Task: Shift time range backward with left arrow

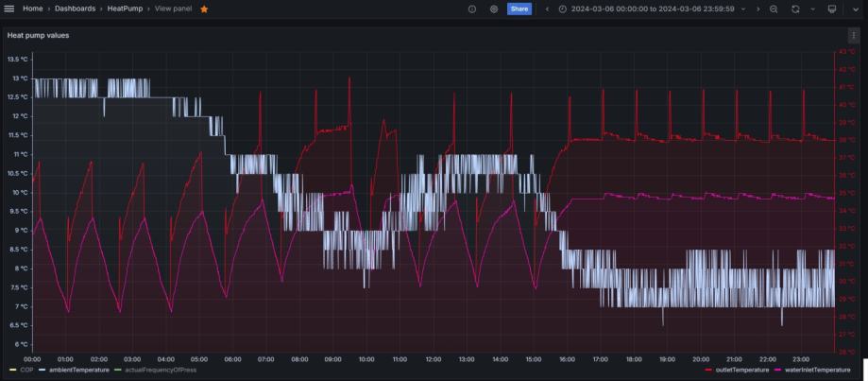Action: [547, 9]
